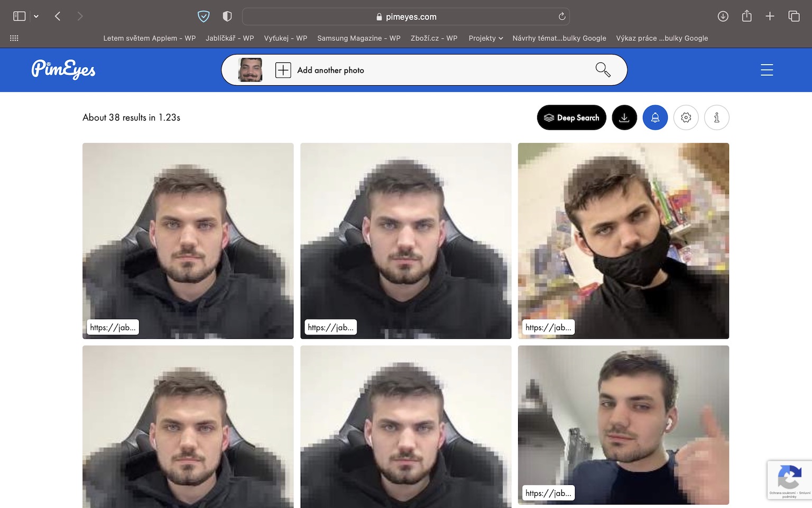Click the Add another photo label
The height and width of the screenshot is (508, 812).
pyautogui.click(x=330, y=70)
